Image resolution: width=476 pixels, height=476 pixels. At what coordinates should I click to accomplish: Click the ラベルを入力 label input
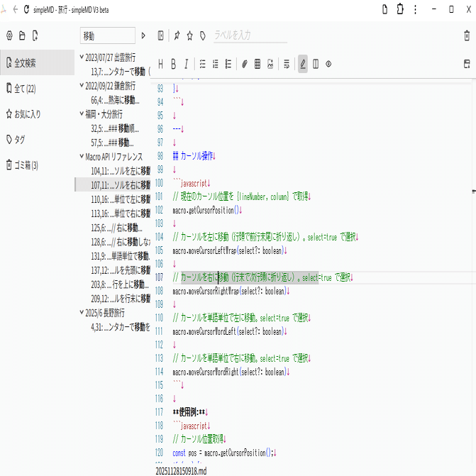(x=250, y=35)
